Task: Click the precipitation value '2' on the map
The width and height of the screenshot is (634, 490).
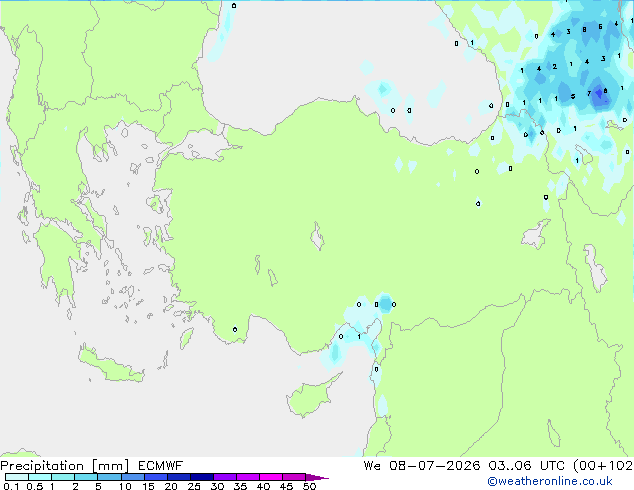Action: [x=554, y=67]
